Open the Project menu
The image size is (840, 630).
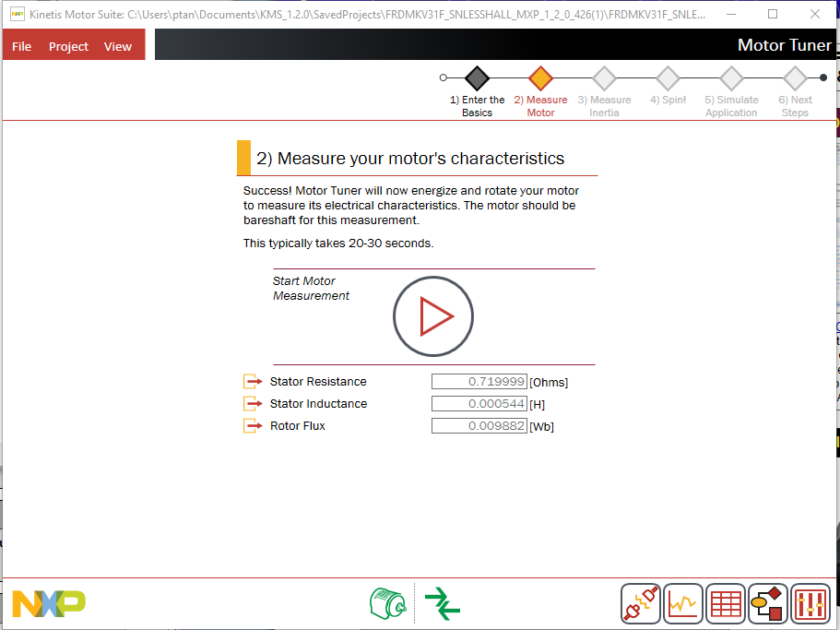tap(68, 47)
